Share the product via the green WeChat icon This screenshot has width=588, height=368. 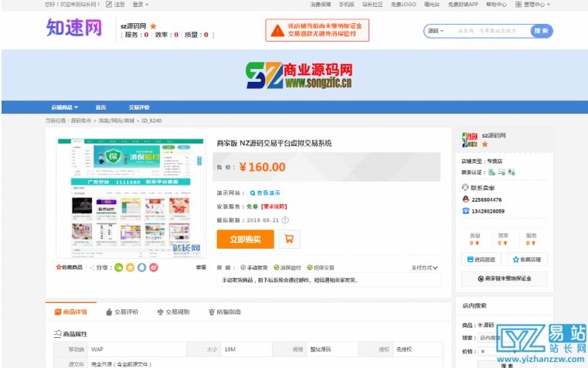[118, 267]
